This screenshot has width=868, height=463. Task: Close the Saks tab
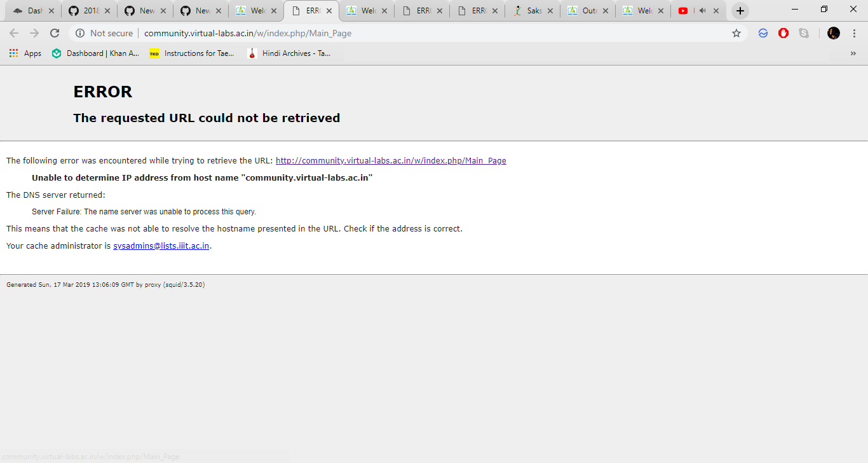coord(550,11)
